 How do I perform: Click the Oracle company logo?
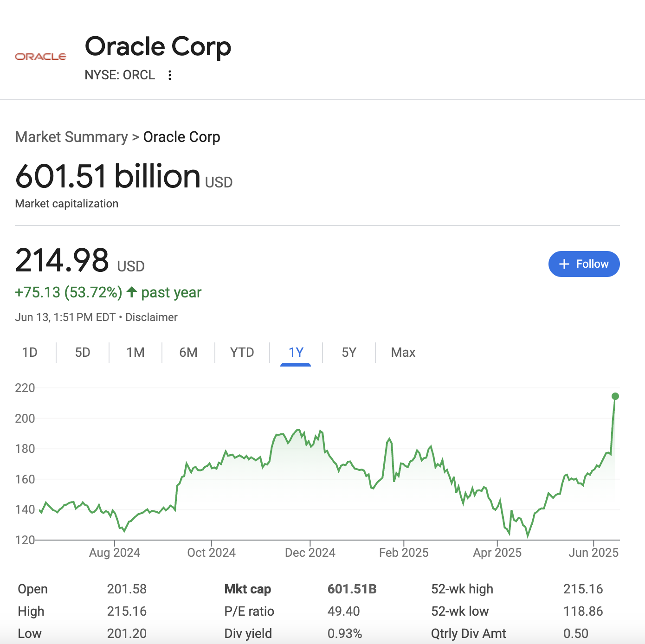coord(41,56)
